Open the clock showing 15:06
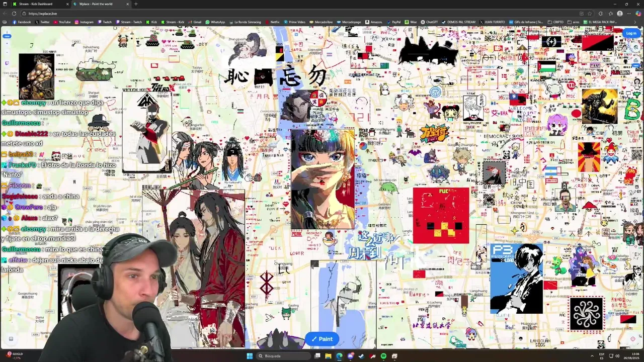This screenshot has width=644, height=362. point(631,356)
